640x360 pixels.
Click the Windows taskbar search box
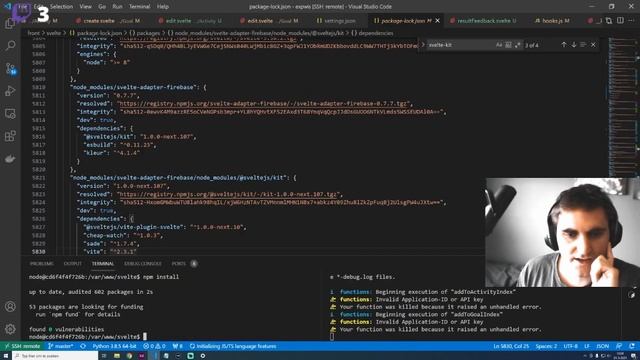(55, 356)
